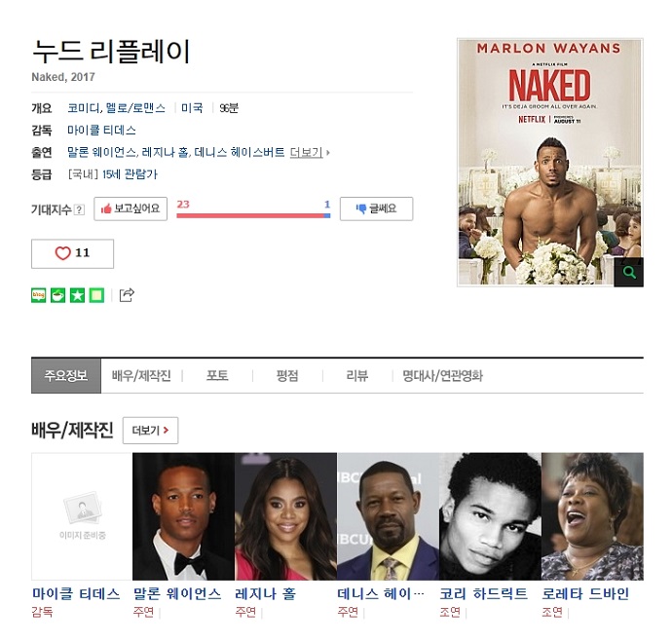Click the green star bookmark icon

(x=77, y=295)
